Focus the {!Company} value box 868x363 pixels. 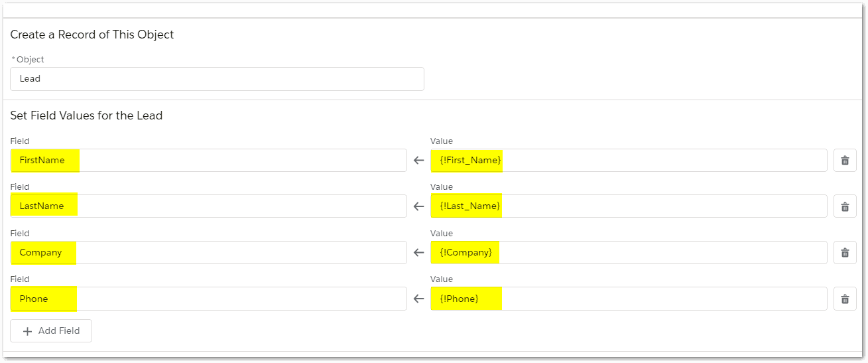[x=628, y=253]
